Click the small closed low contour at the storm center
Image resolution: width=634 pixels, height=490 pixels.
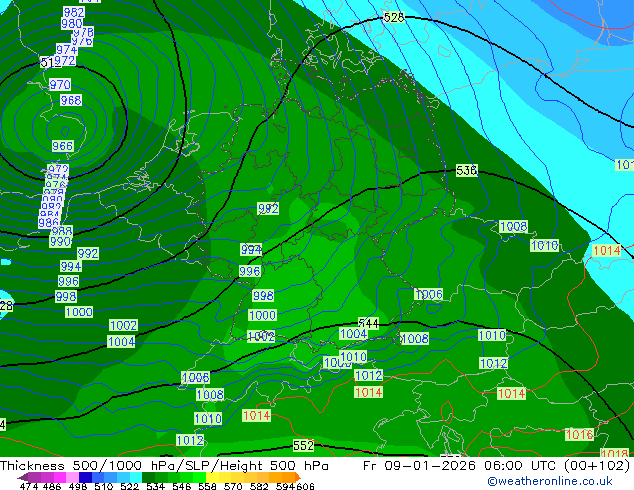tap(65, 131)
